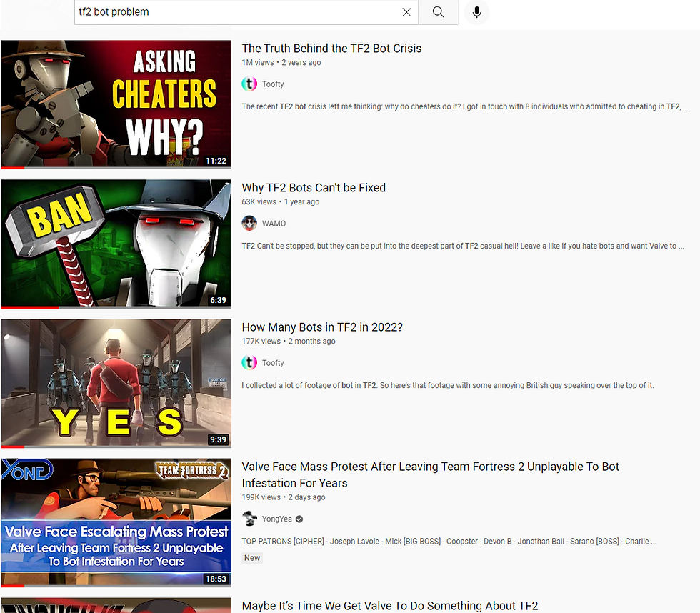The image size is (700, 613).
Task: Open the YongYea channel name link
Action: [277, 519]
